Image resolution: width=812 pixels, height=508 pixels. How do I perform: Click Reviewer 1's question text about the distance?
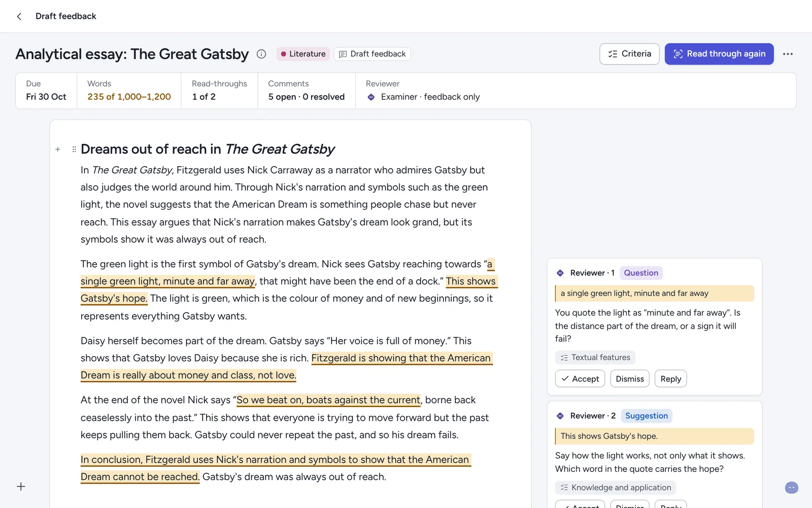pyautogui.click(x=648, y=326)
